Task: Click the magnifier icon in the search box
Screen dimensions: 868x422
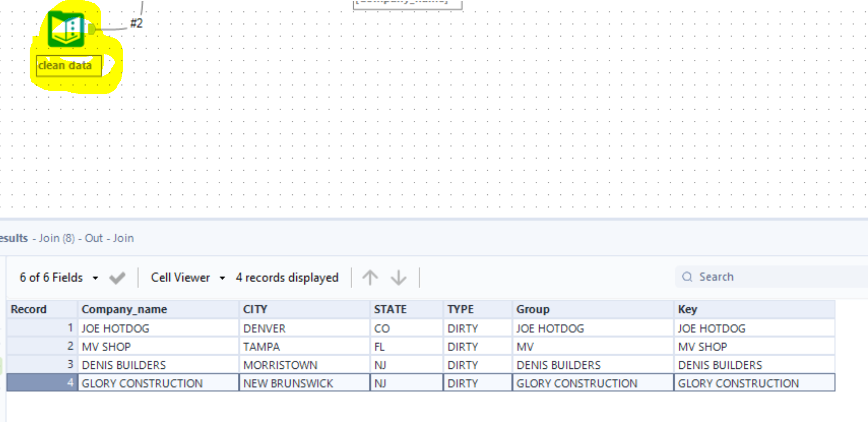Action: (x=687, y=276)
